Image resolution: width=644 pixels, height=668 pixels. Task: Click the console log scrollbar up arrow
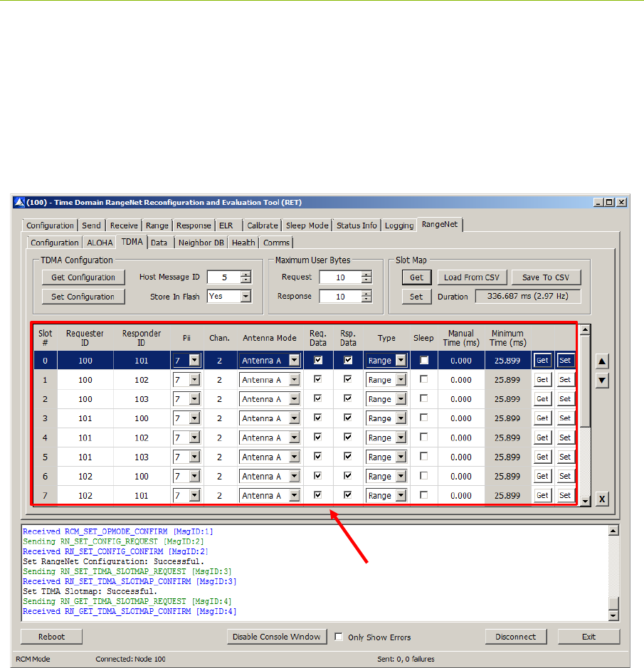(x=613, y=531)
